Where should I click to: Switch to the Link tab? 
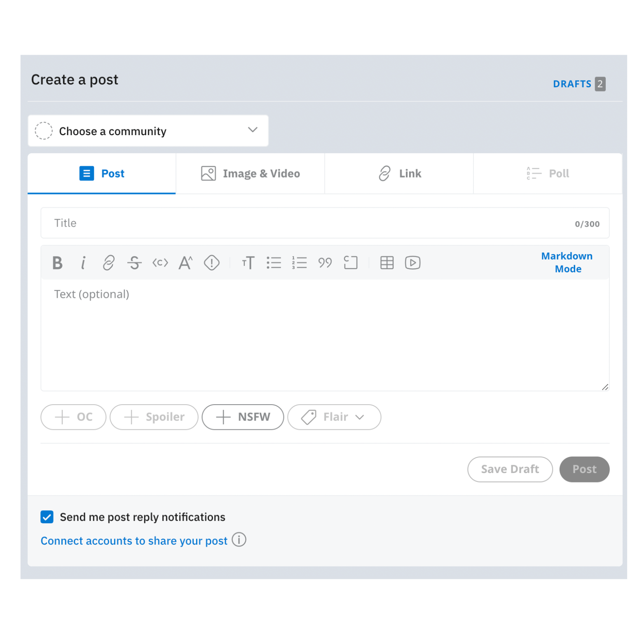click(399, 173)
